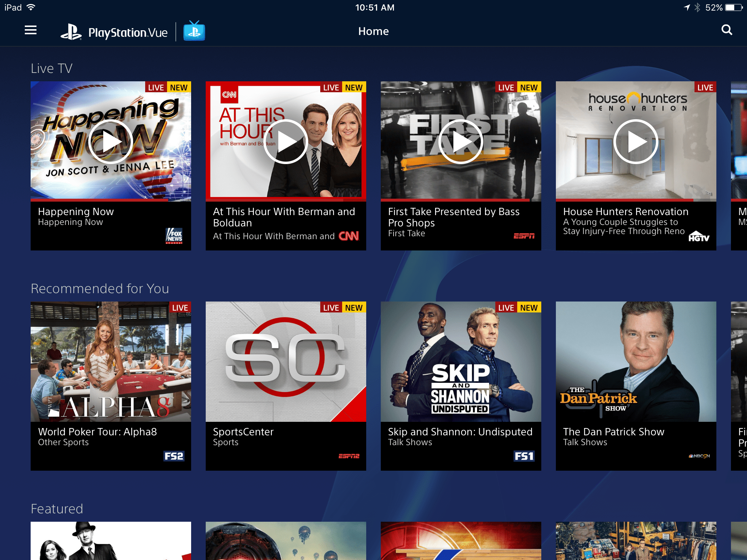The height and width of the screenshot is (560, 747).
Task: Open the hamburger menu
Action: [x=31, y=30]
